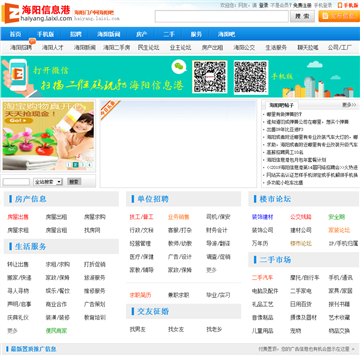
Task: Click the 技工/普工 link
Action: pos(141,217)
